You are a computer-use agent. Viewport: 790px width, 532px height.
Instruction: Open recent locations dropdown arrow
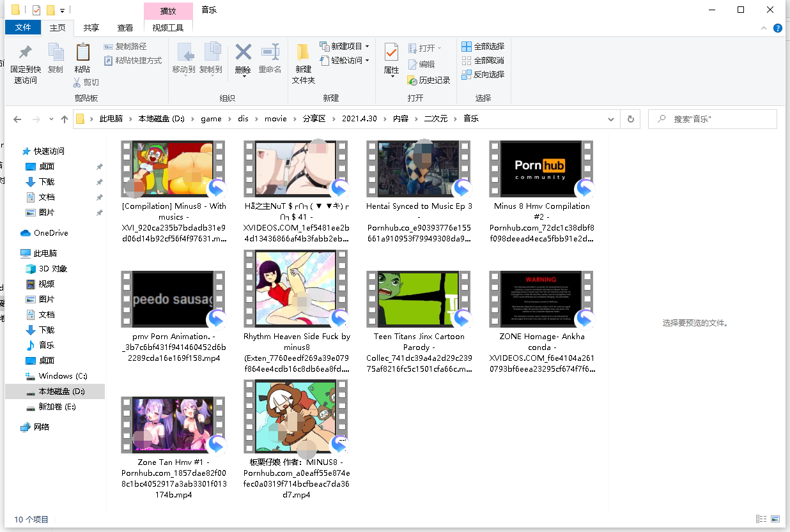coord(51,119)
